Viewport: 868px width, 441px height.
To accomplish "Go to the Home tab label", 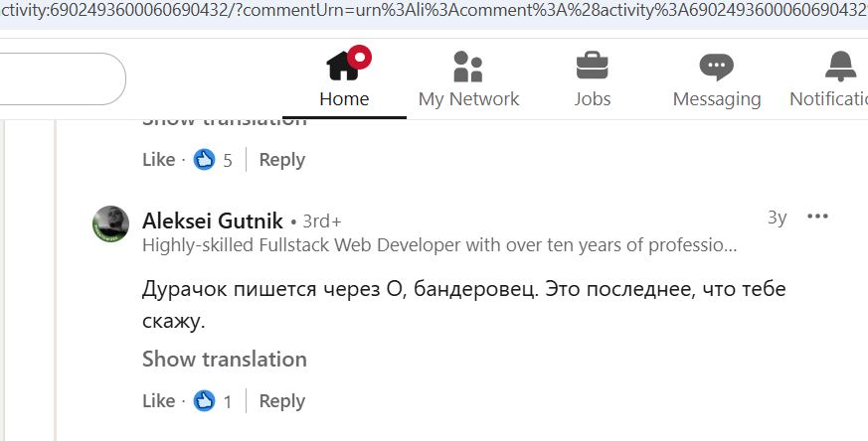I will click(x=344, y=98).
